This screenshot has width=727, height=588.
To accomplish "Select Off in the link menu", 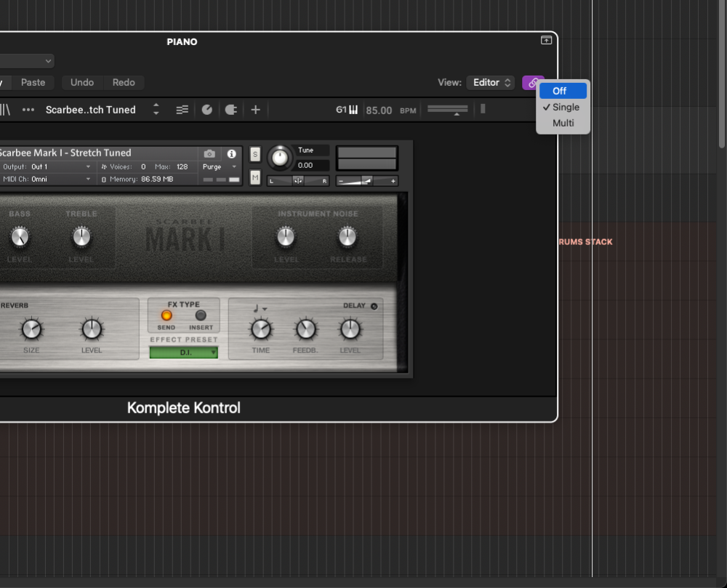I will tap(563, 91).
